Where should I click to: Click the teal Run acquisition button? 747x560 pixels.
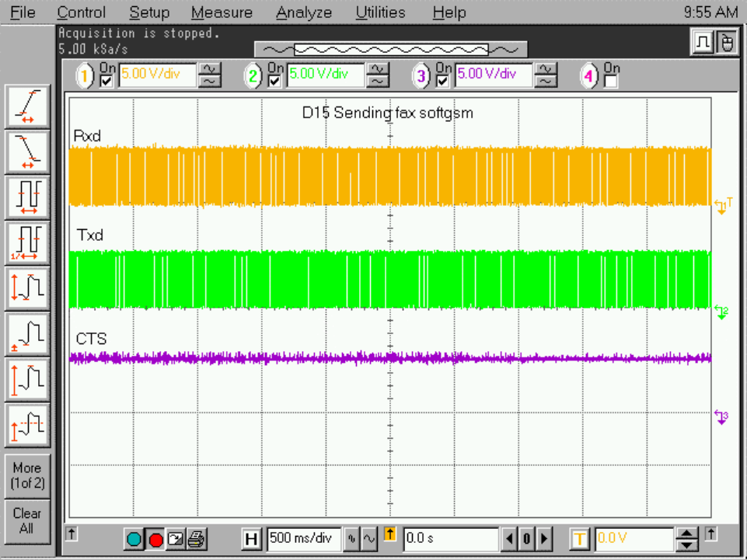click(134, 540)
